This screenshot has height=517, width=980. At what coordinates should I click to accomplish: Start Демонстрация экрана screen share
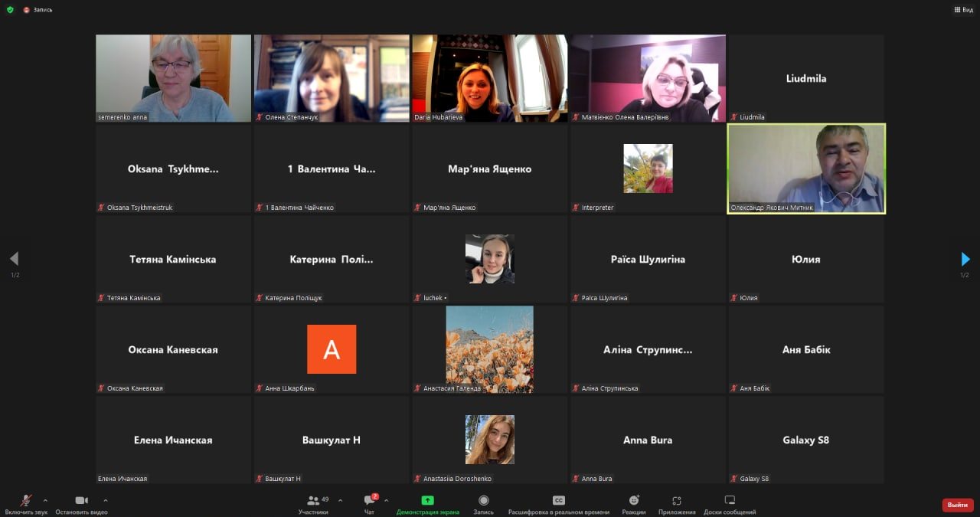pos(427,501)
